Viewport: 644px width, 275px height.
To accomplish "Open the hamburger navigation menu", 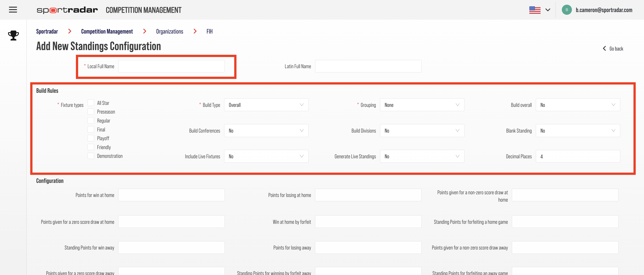I will (13, 10).
